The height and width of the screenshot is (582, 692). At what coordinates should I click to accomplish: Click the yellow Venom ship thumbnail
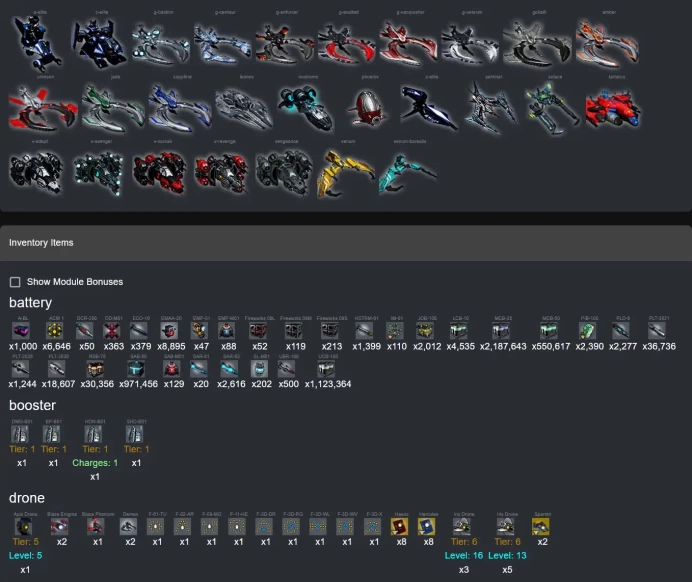pyautogui.click(x=346, y=173)
